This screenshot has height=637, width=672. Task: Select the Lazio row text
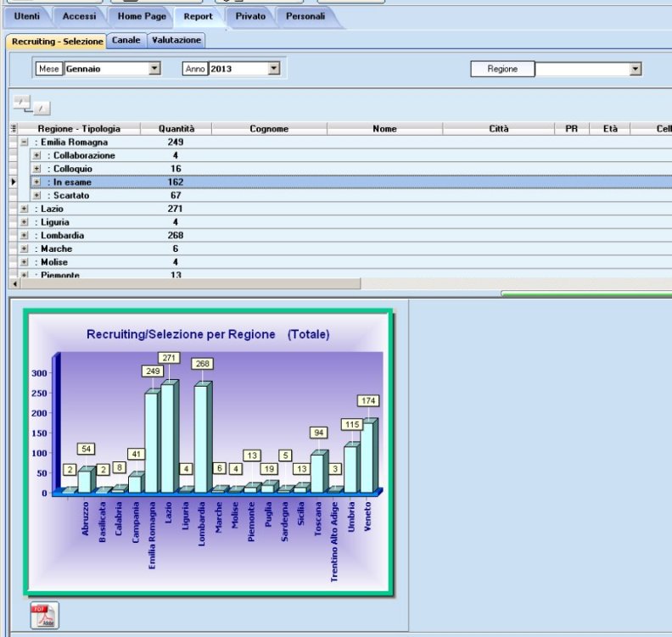coord(52,209)
